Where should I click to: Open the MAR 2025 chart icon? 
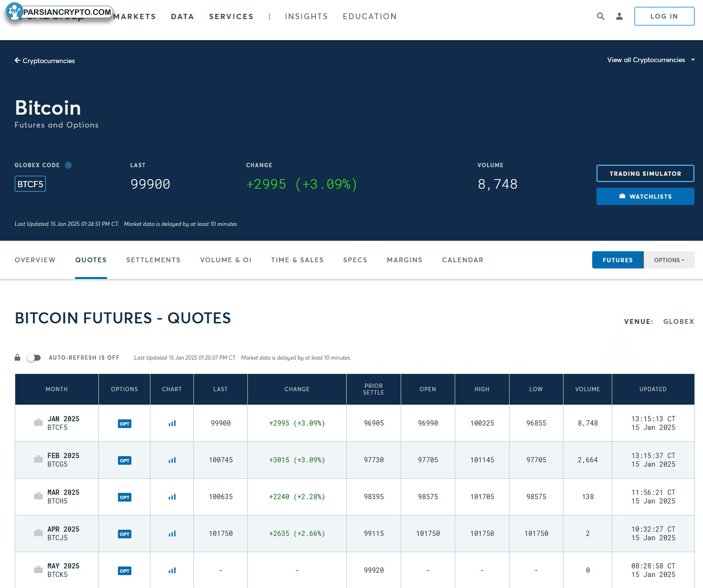click(x=172, y=497)
